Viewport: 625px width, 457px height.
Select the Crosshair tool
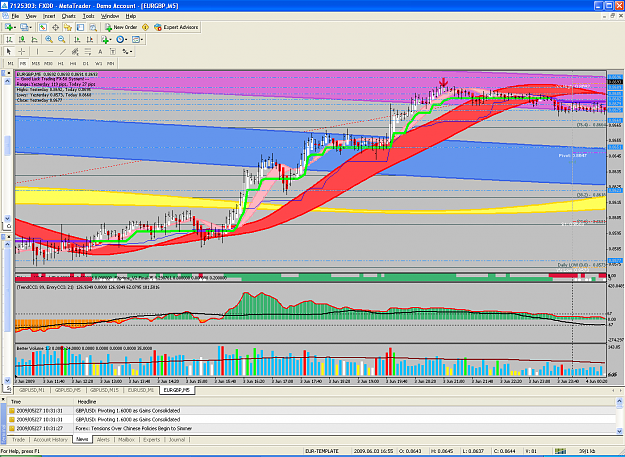coord(22,51)
